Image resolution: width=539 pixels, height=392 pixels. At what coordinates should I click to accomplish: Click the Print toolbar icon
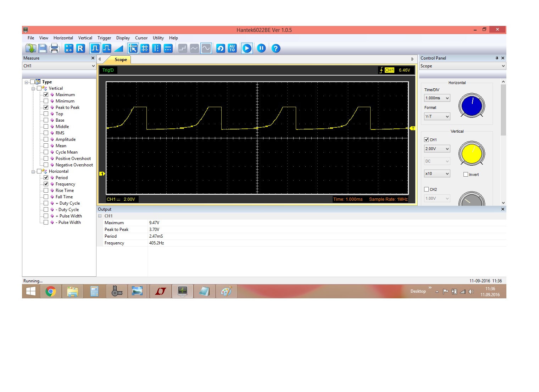pyautogui.click(x=54, y=48)
